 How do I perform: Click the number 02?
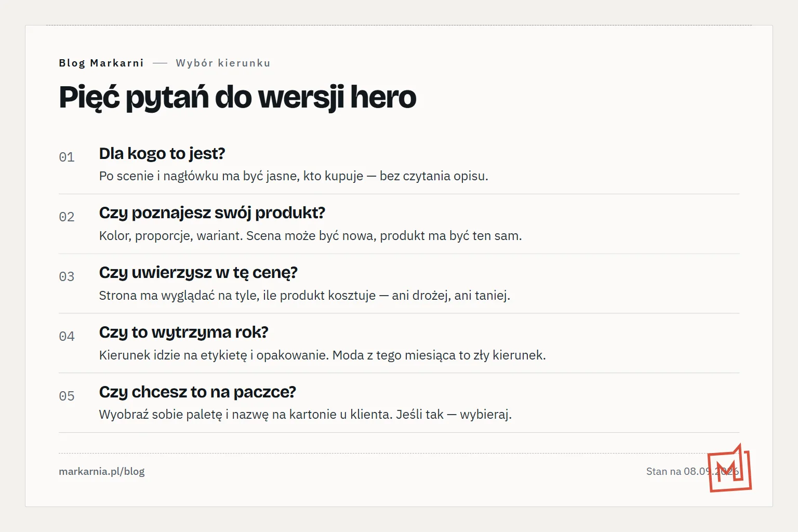(x=66, y=217)
